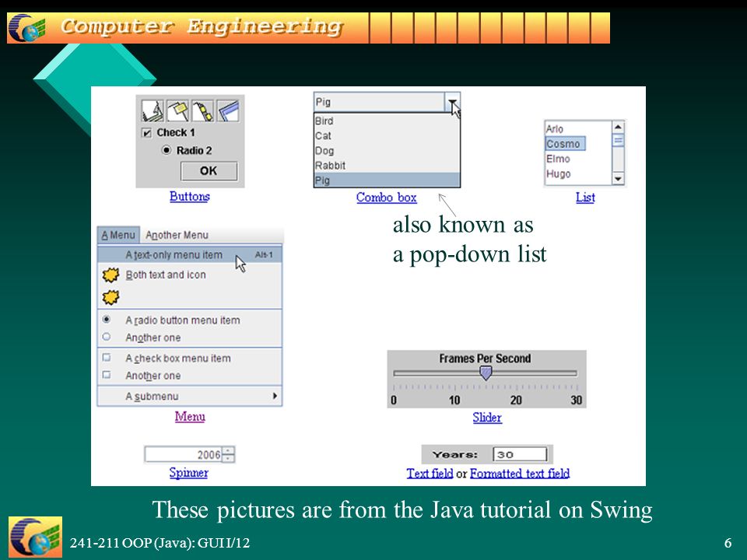
Task: Select the 'Another one' radio menu item
Action: 107,337
